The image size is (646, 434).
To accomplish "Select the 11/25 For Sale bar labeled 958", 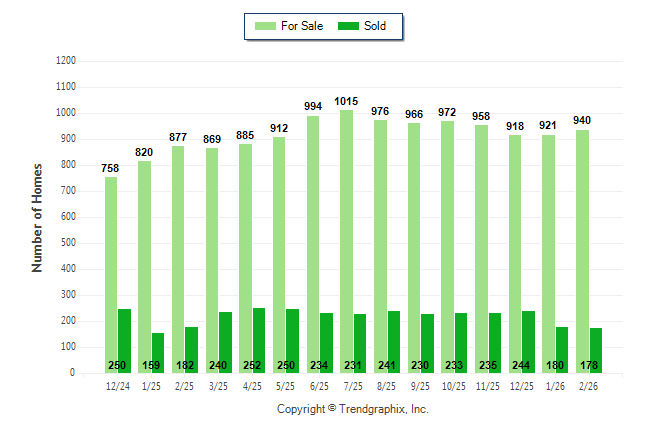I will [482, 248].
